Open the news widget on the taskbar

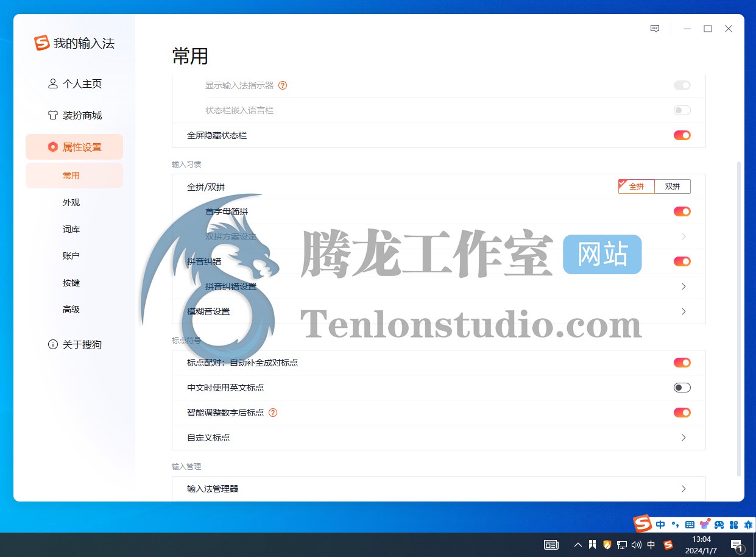(551, 545)
